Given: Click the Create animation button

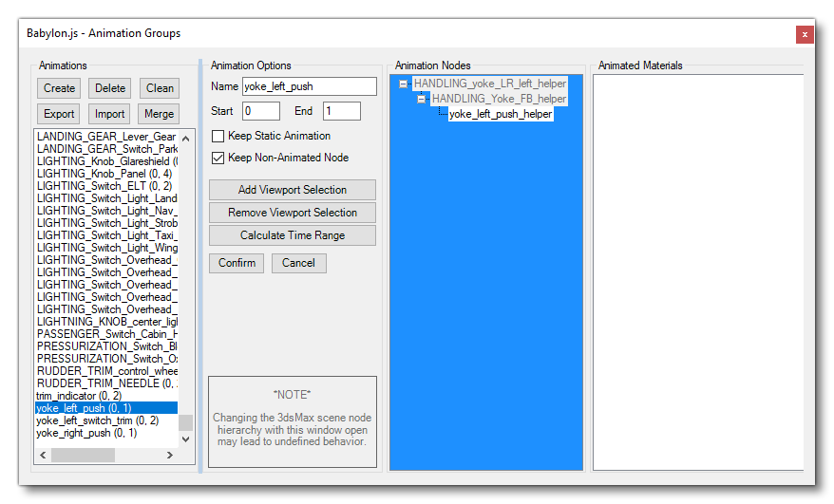Looking at the screenshot, I should point(59,88).
